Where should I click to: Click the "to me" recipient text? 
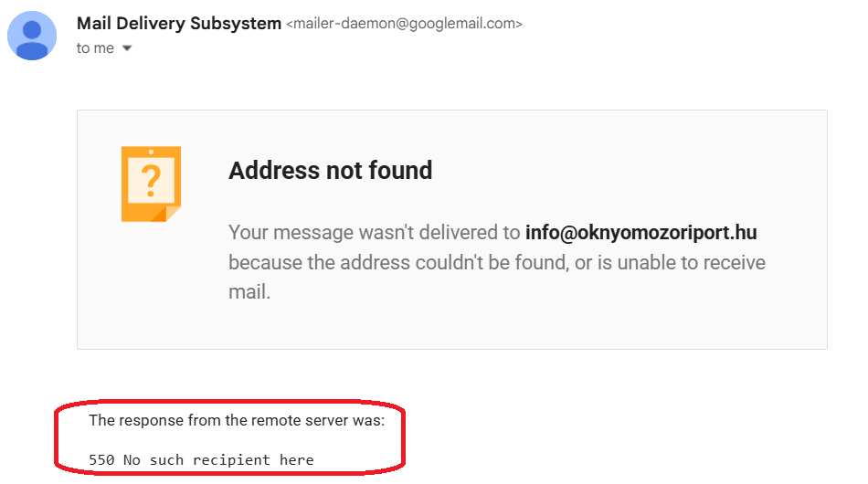[95, 48]
